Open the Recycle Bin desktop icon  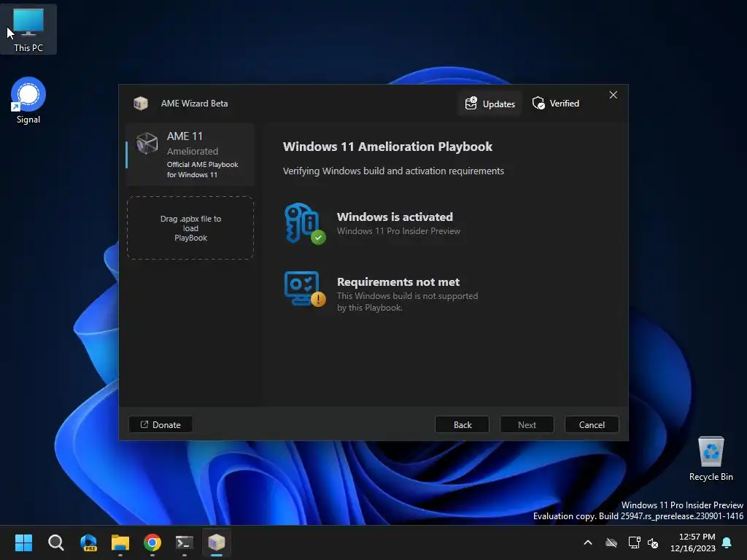711,458
